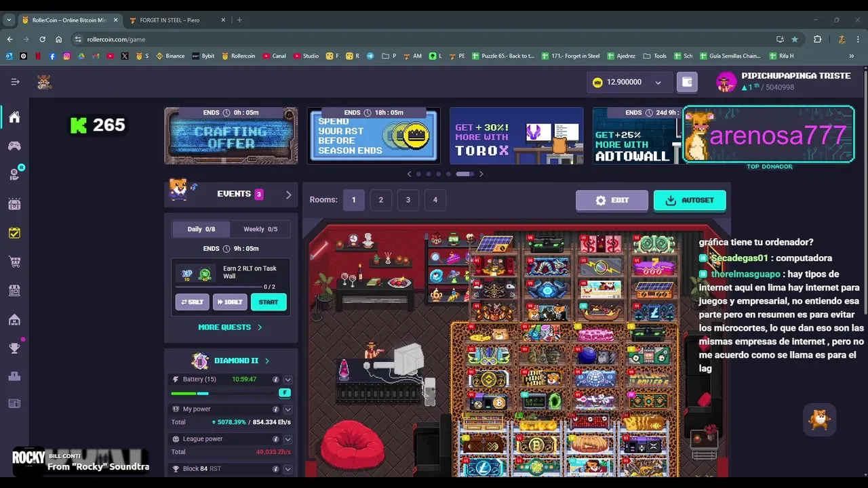Open the Spend Your RST banner
This screenshot has width=868, height=488.
click(x=374, y=136)
